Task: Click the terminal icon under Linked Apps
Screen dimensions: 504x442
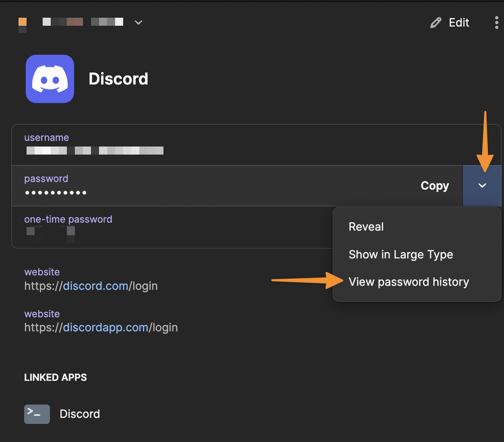Action: (x=37, y=414)
